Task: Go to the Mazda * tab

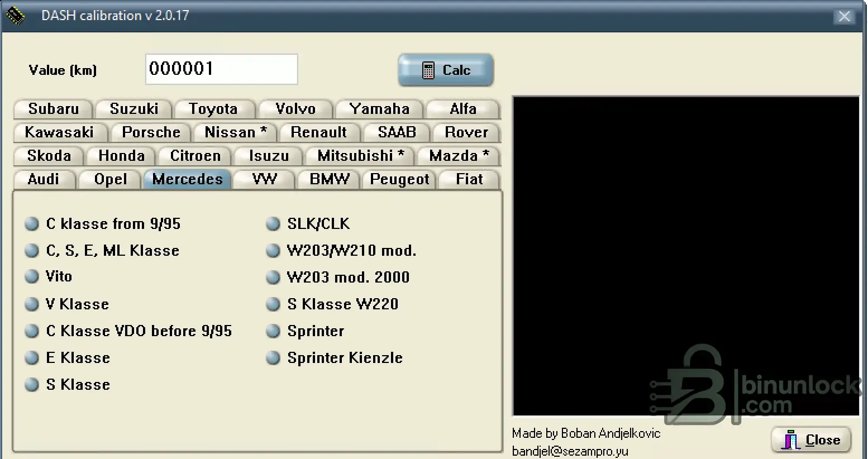Action: click(459, 156)
